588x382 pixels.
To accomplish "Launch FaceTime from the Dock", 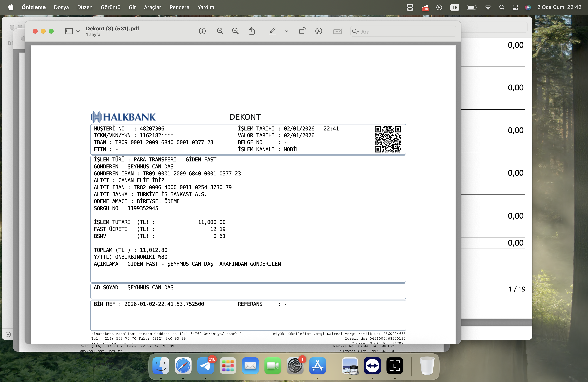I will tap(273, 365).
